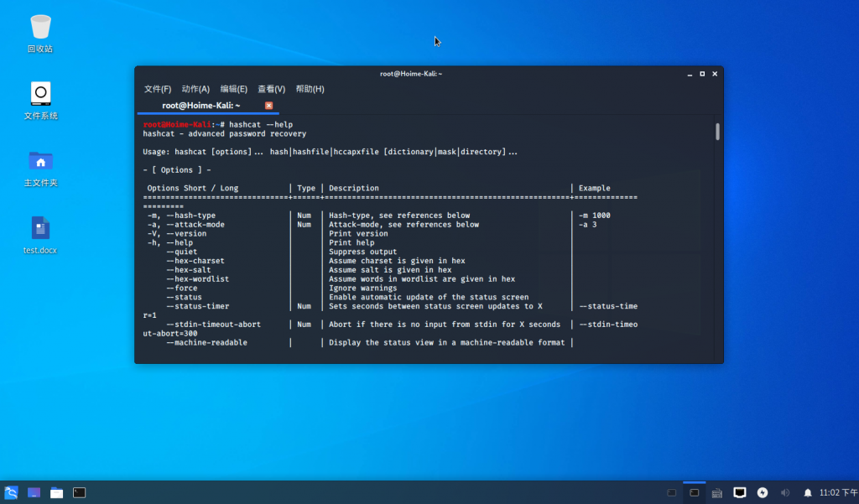Click the 'Type' column header
Image resolution: width=859 pixels, height=504 pixels.
tap(306, 188)
